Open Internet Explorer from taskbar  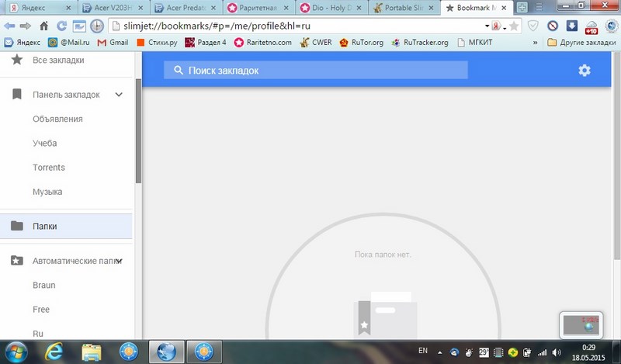click(55, 351)
